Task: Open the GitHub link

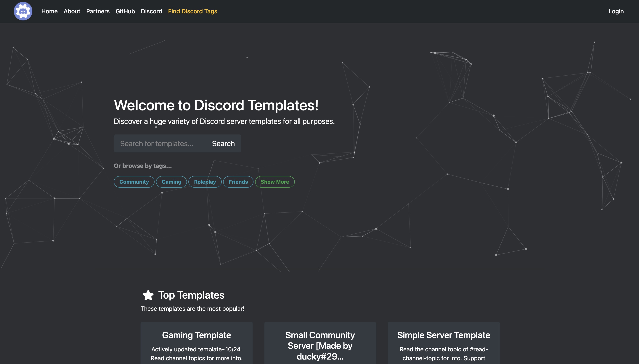Action: 125,12
